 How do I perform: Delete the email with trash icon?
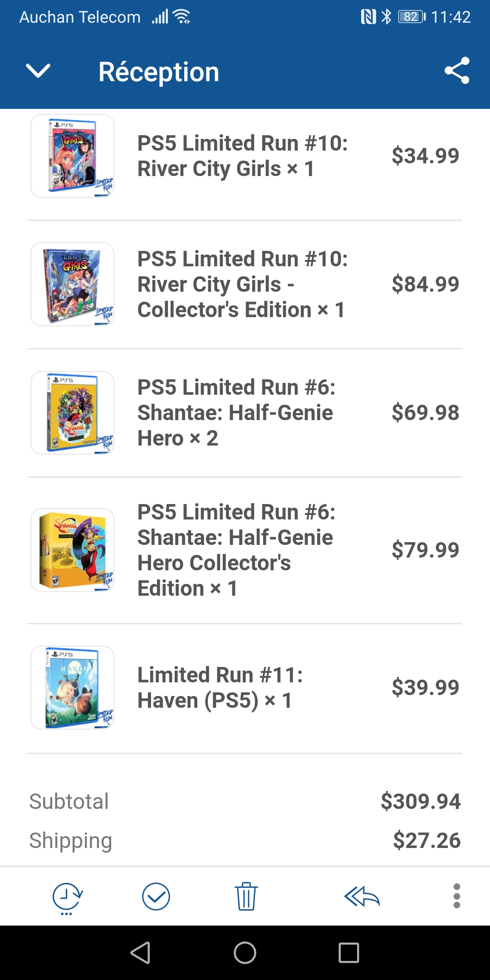click(246, 897)
